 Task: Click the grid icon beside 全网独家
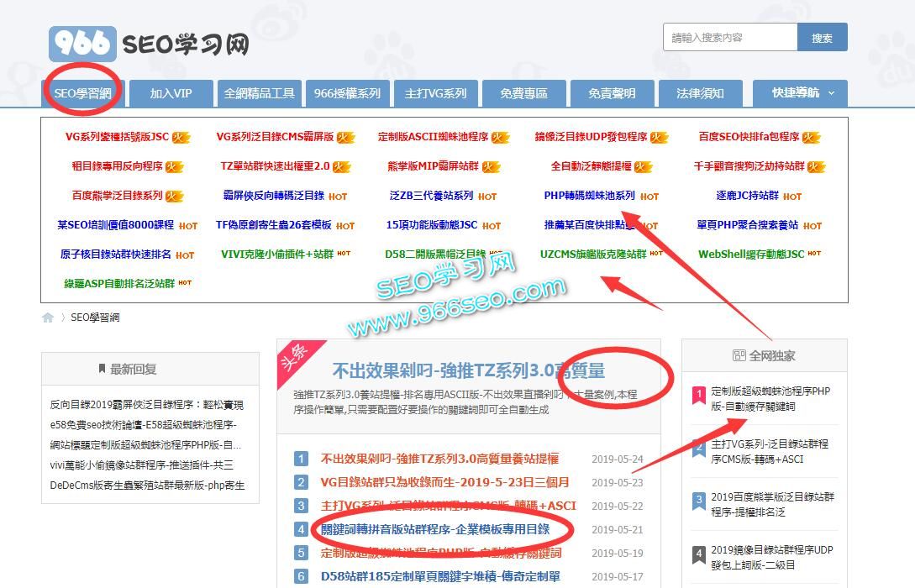click(739, 355)
